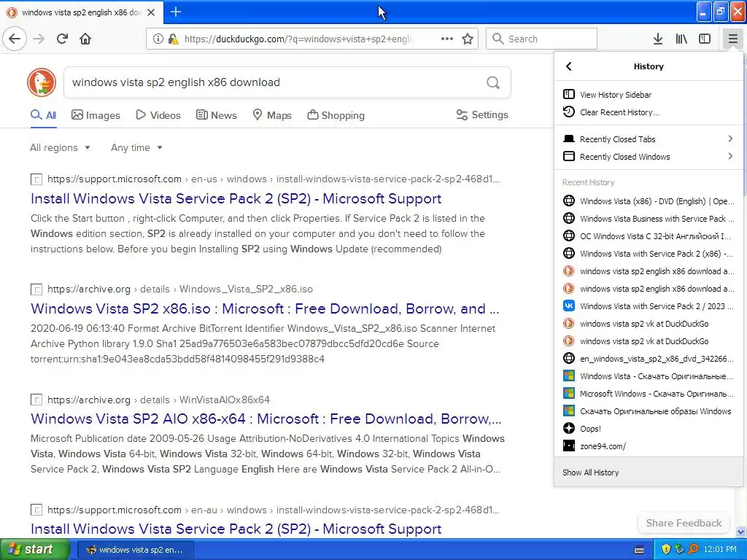Click support.microsoft.com en-us result favicon
This screenshot has width=747, height=560.
(36, 179)
